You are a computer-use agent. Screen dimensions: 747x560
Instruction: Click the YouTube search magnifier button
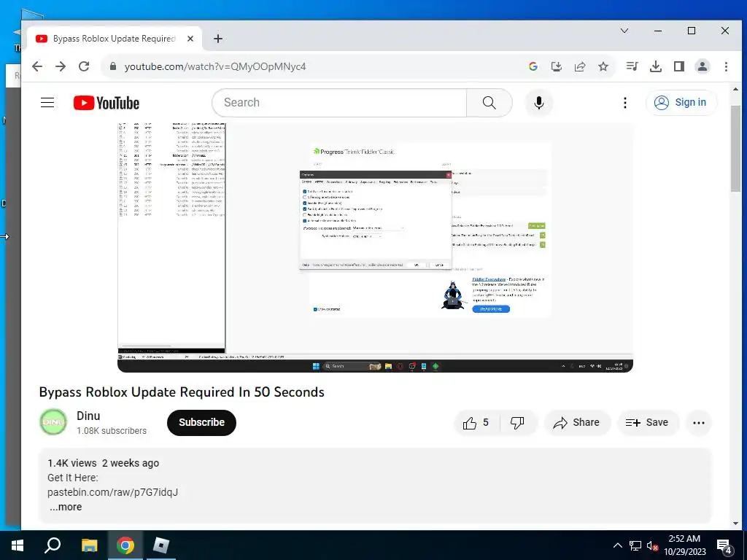[x=489, y=102]
